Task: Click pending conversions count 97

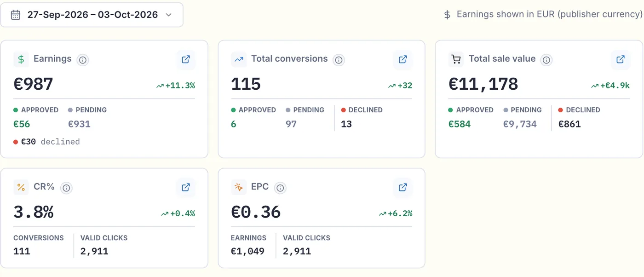Action: coord(291,124)
